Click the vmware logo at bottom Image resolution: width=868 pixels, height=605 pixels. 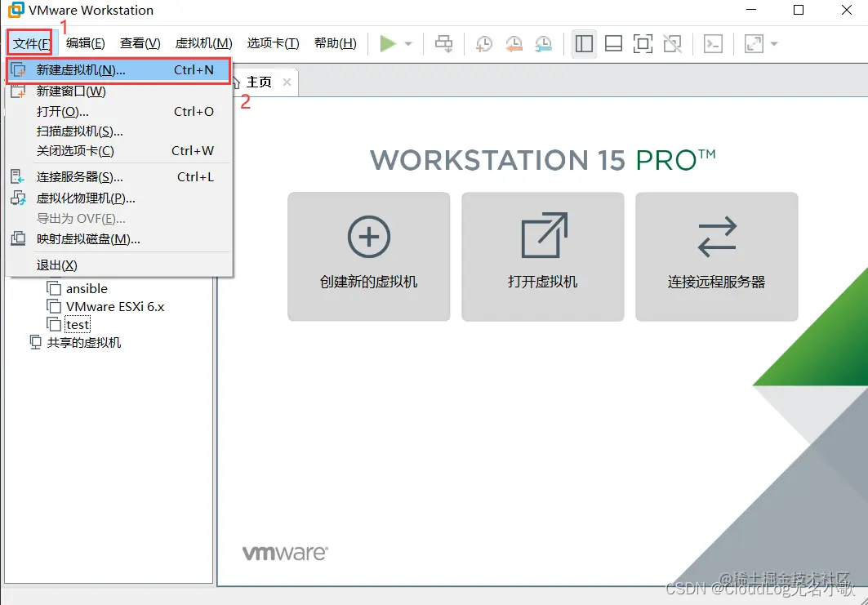pyautogui.click(x=285, y=553)
